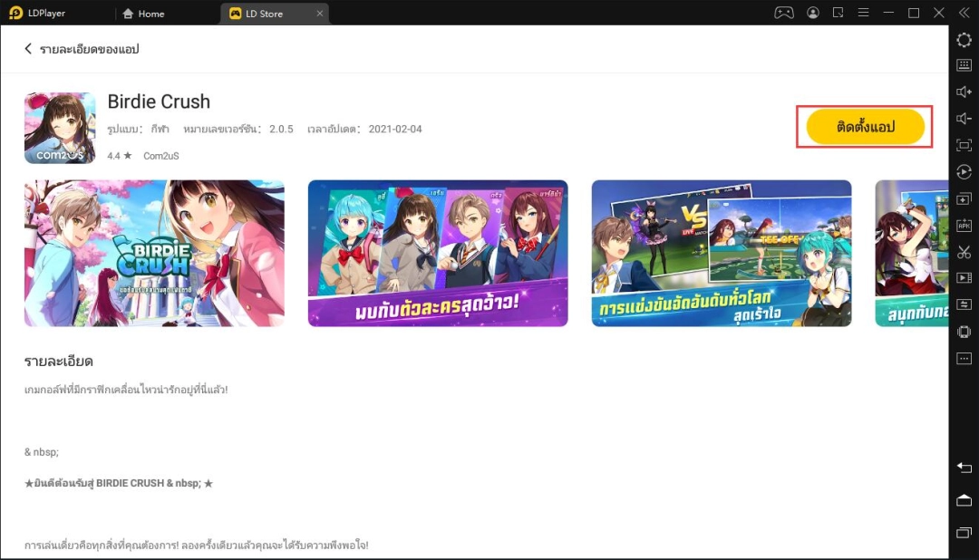Increase the emulator volume

pyautogui.click(x=964, y=92)
